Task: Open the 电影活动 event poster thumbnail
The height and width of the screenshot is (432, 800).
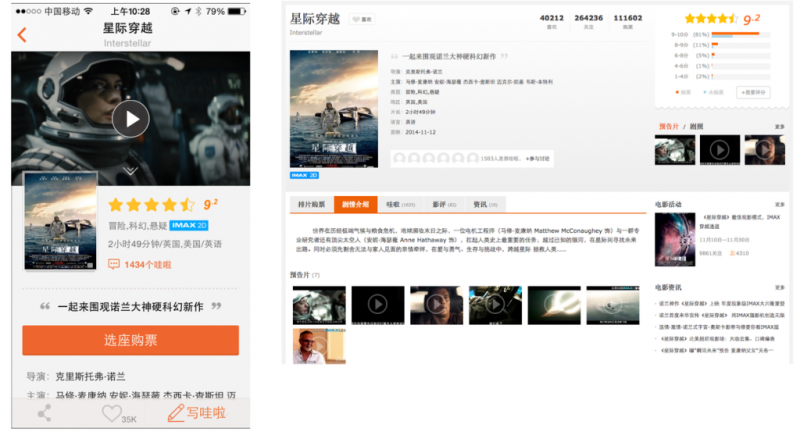Action: tap(674, 239)
